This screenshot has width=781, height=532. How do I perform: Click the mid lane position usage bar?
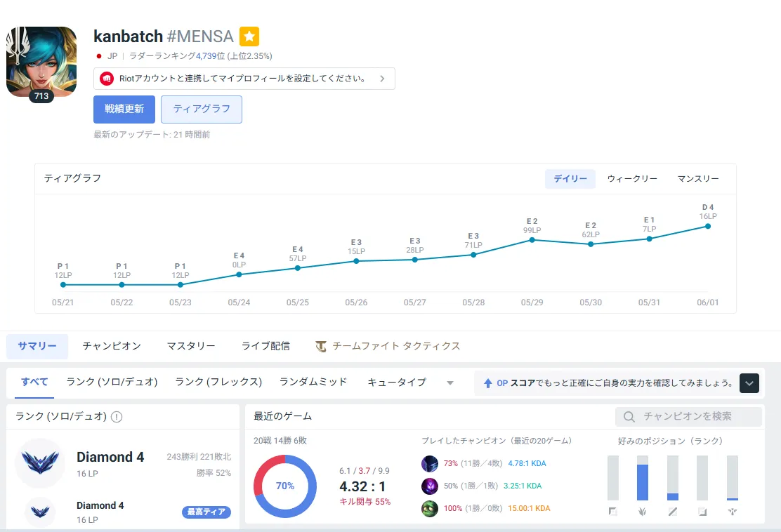coord(672,478)
